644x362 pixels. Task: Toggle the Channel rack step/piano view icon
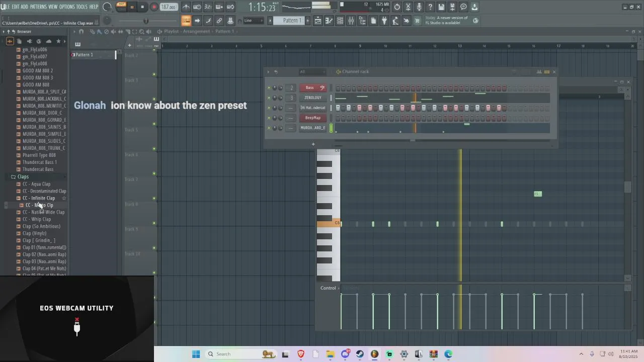546,72
